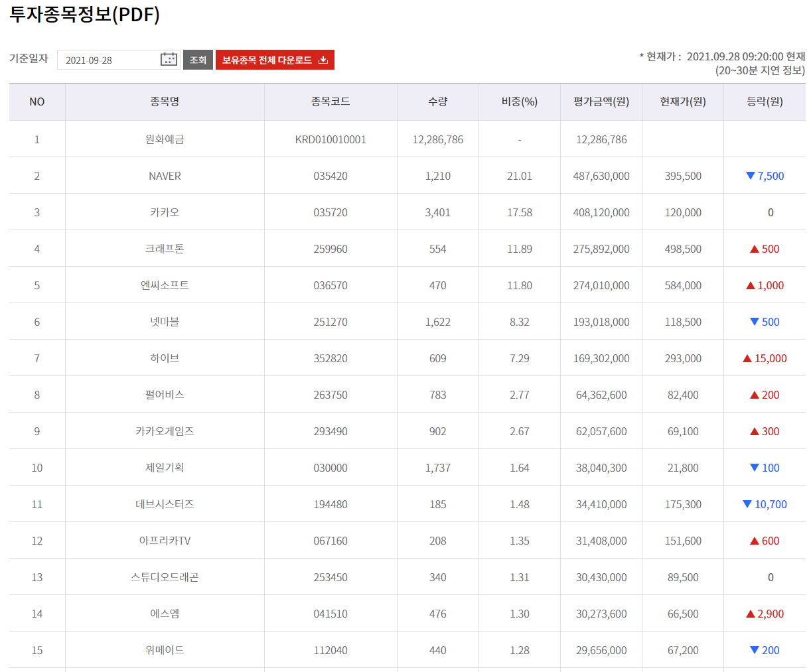811x672 pixels.
Task: Click 에스엠's price change ▲ 2,900
Action: pos(765,614)
